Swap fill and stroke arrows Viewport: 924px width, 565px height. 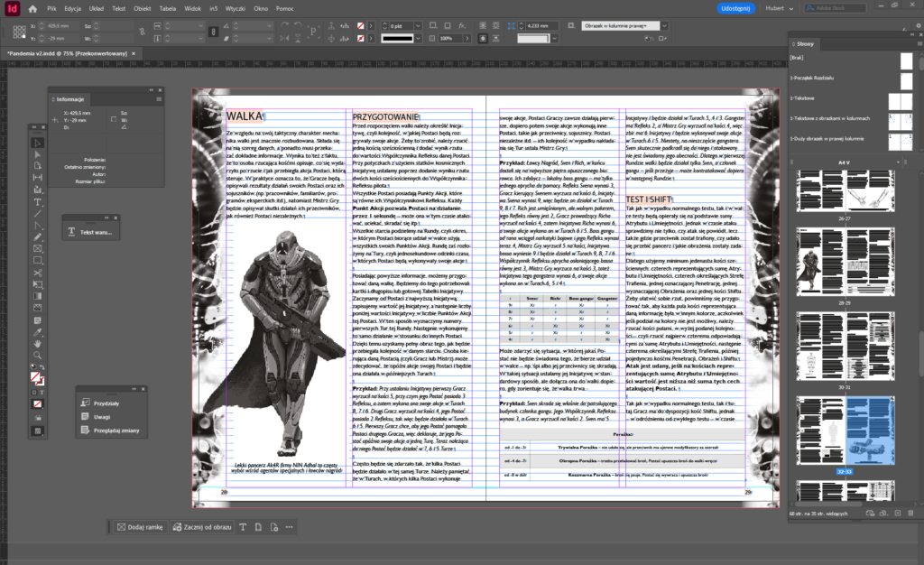tap(42, 368)
